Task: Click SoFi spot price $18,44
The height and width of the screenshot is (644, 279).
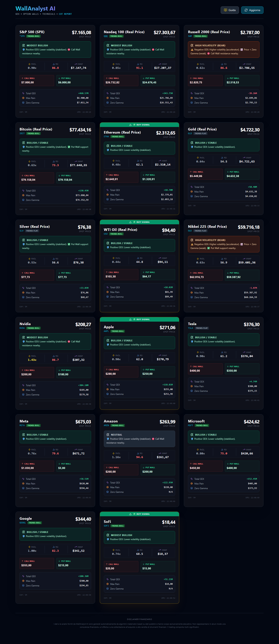Action: (x=169, y=522)
